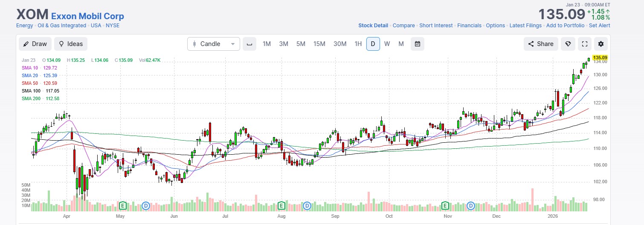
Task: Click the Ideas lightbulb button
Action: [71, 44]
